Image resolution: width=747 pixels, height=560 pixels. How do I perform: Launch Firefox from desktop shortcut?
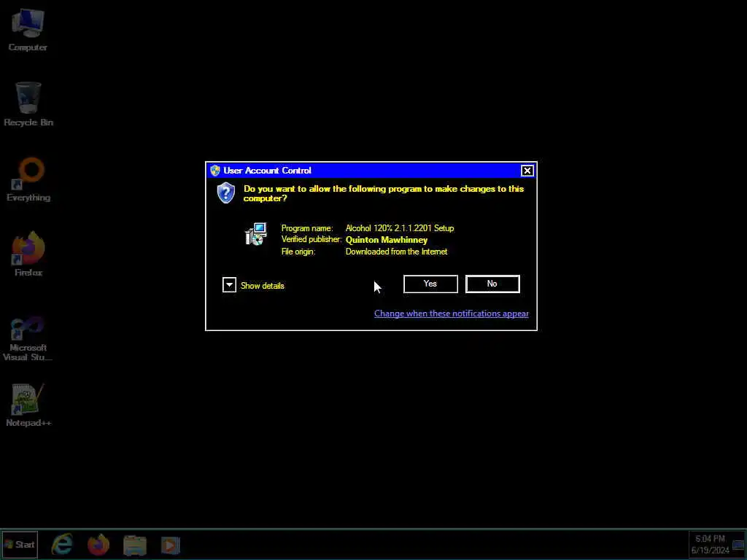(28, 254)
